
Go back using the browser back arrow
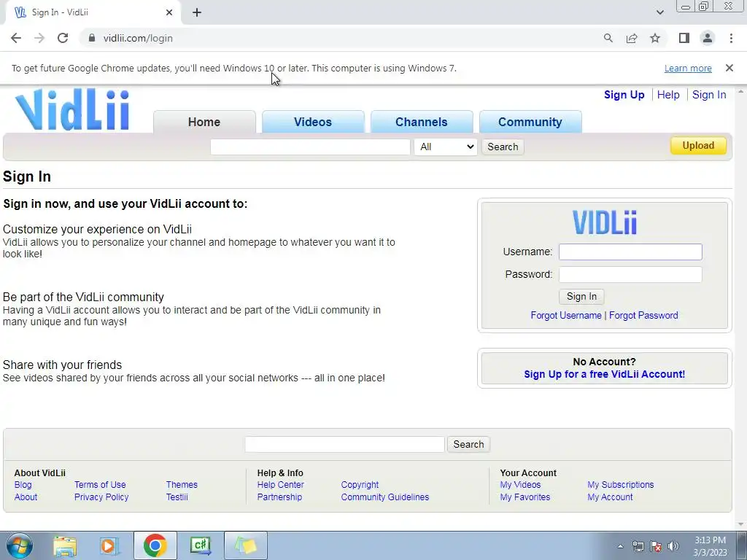click(x=16, y=38)
